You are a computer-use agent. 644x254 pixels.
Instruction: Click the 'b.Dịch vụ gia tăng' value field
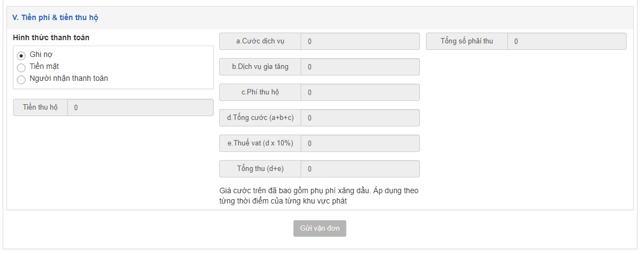click(x=360, y=67)
